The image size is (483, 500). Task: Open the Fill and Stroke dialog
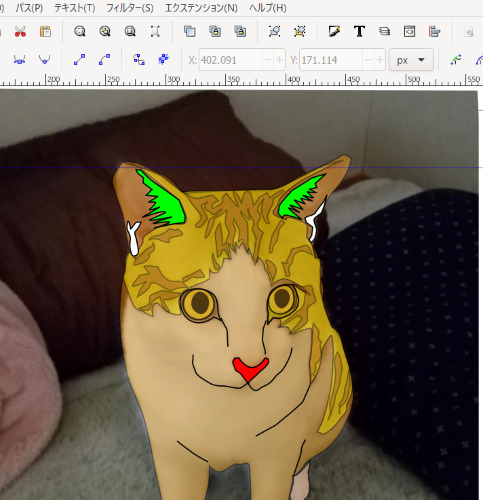click(334, 32)
